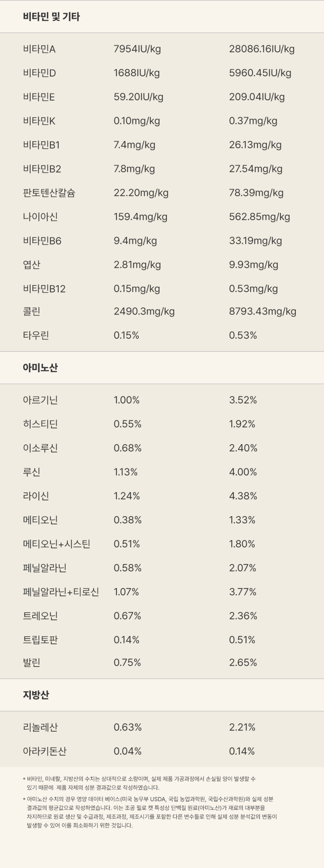Click the 아라키돈산 0.04% value

click(x=127, y=751)
